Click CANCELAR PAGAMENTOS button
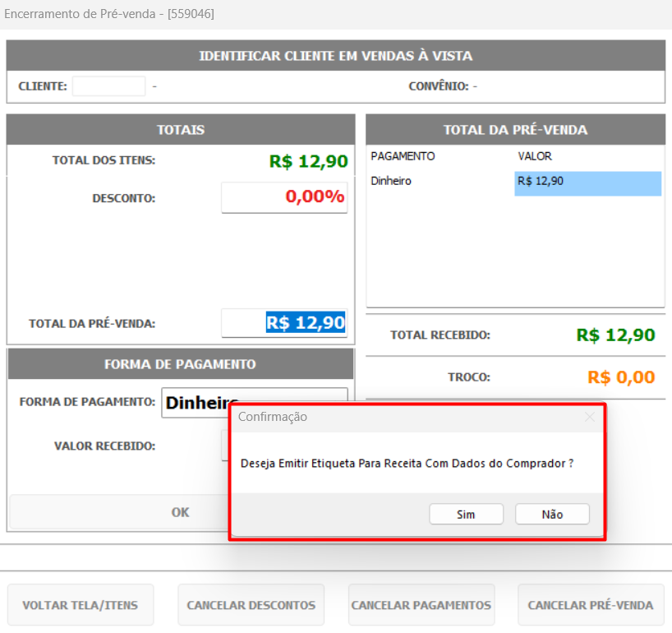The width and height of the screenshot is (672, 633). tap(421, 605)
